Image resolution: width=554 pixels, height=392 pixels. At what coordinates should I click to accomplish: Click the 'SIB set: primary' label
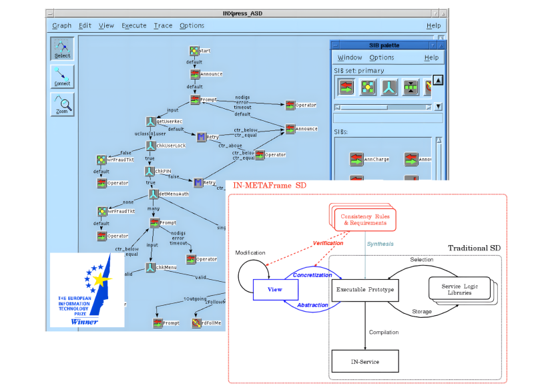click(x=359, y=71)
